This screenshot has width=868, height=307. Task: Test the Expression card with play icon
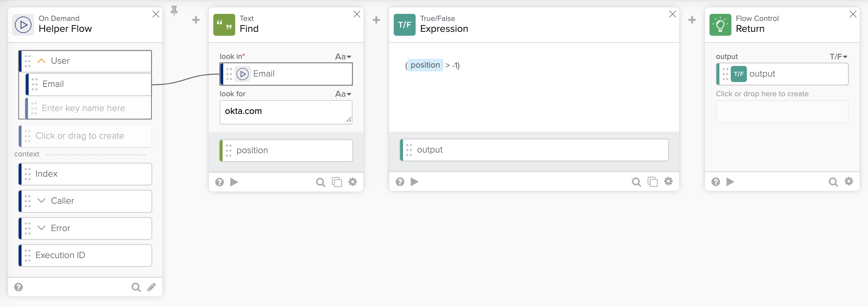[x=414, y=182]
